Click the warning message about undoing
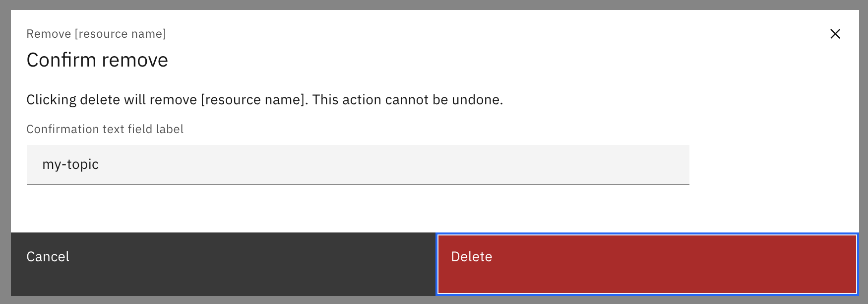Screen dimensions: 868x304 [x=264, y=99]
